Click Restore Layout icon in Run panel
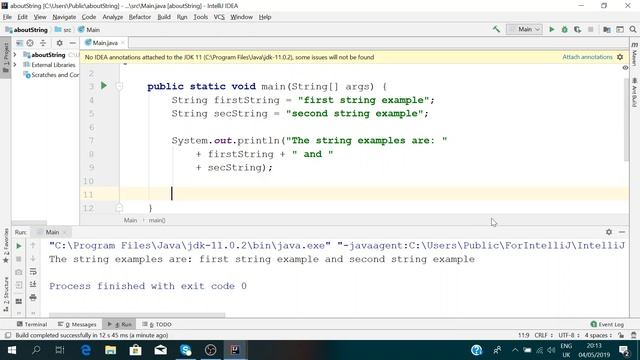This screenshot has width=640, height=360. [x=19, y=301]
